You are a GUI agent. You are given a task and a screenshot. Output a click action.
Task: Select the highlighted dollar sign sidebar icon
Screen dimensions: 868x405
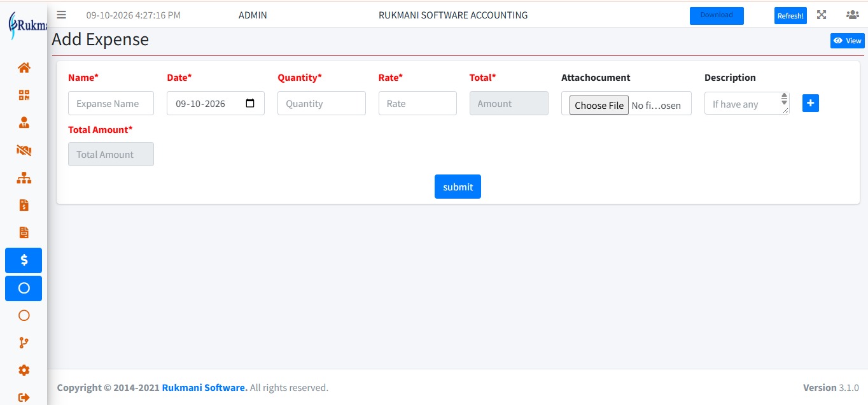click(x=24, y=260)
